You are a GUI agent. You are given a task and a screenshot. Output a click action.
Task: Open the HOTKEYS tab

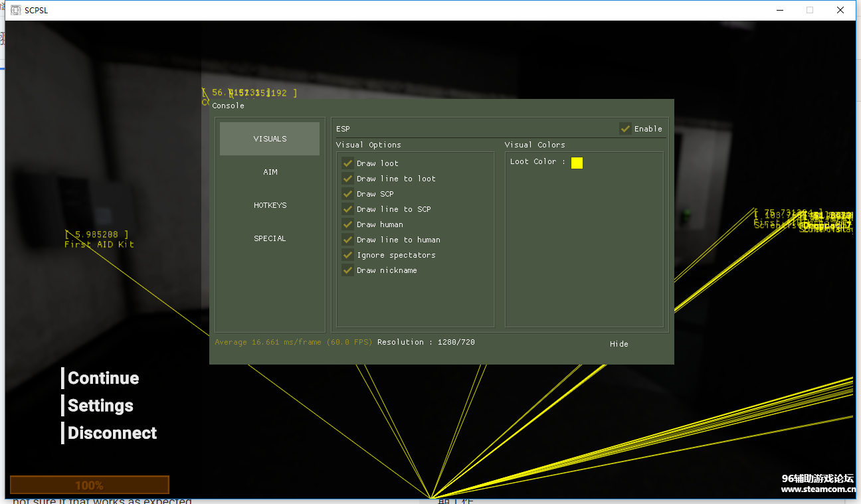point(270,205)
